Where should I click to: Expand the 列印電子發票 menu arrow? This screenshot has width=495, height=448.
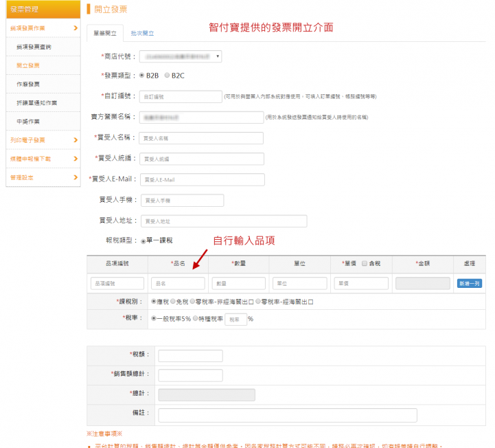point(76,140)
